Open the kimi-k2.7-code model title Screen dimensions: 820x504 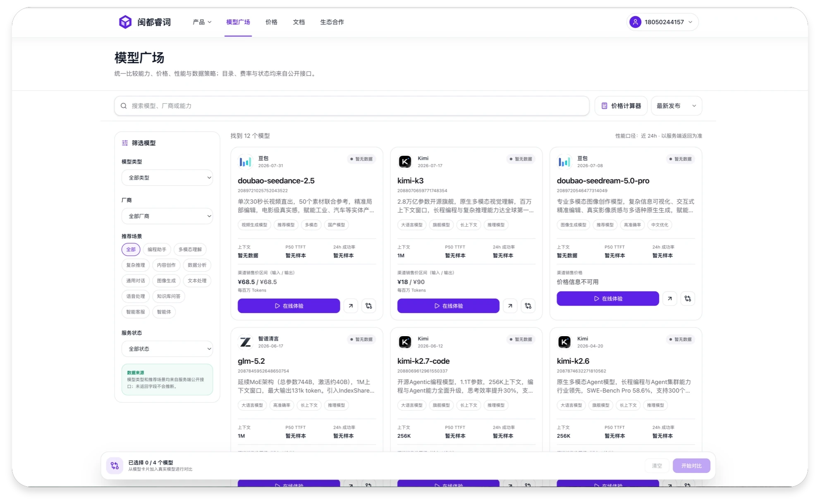pos(423,361)
